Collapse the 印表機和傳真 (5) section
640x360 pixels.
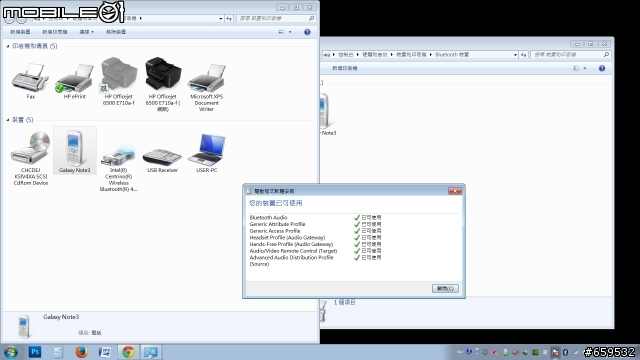tap(8, 47)
